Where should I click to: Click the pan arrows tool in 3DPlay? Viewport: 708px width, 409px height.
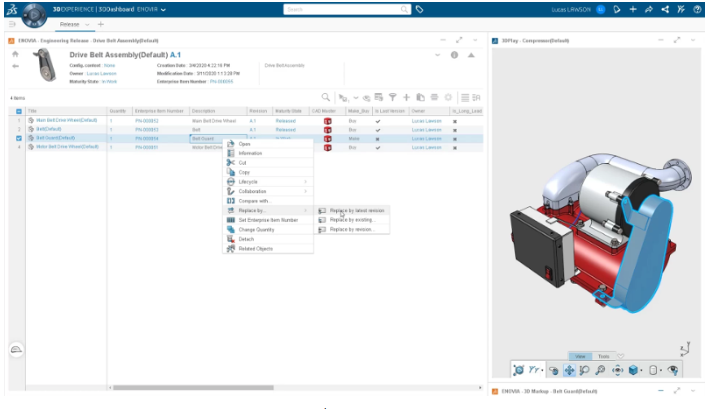point(569,370)
